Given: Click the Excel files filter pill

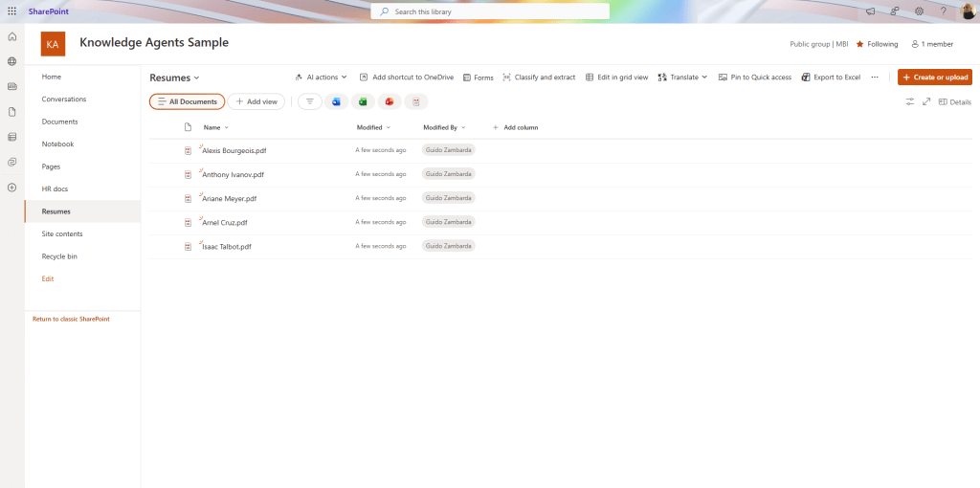Looking at the screenshot, I should [363, 101].
